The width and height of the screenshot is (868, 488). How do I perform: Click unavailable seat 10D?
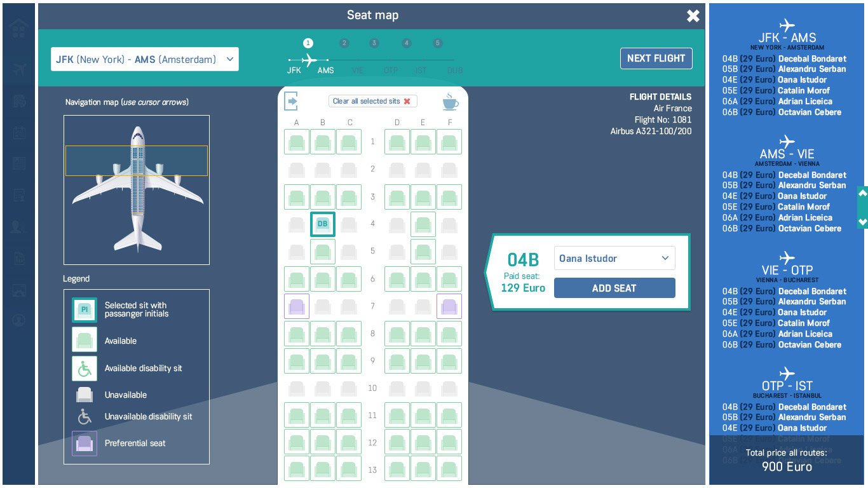pyautogui.click(x=397, y=388)
